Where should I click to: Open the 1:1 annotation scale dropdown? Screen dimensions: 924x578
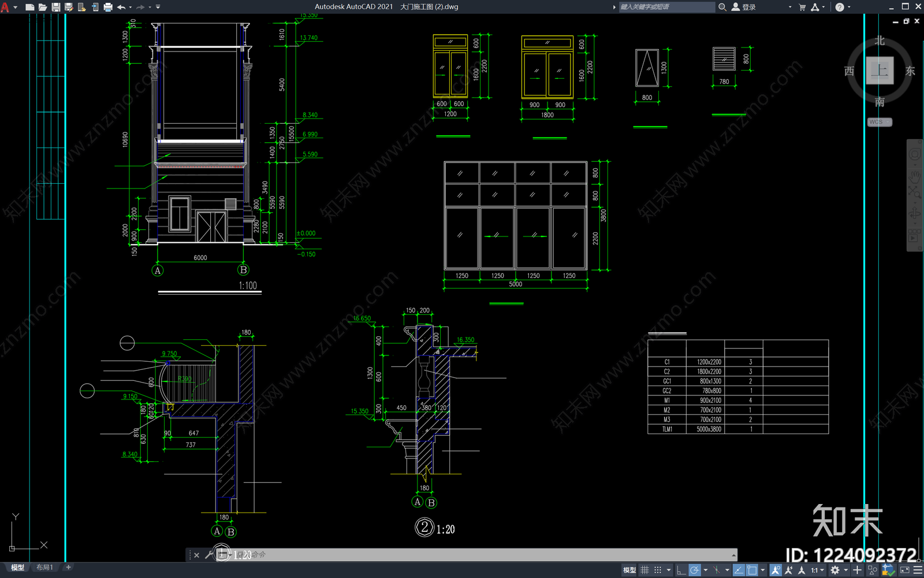coord(817,570)
